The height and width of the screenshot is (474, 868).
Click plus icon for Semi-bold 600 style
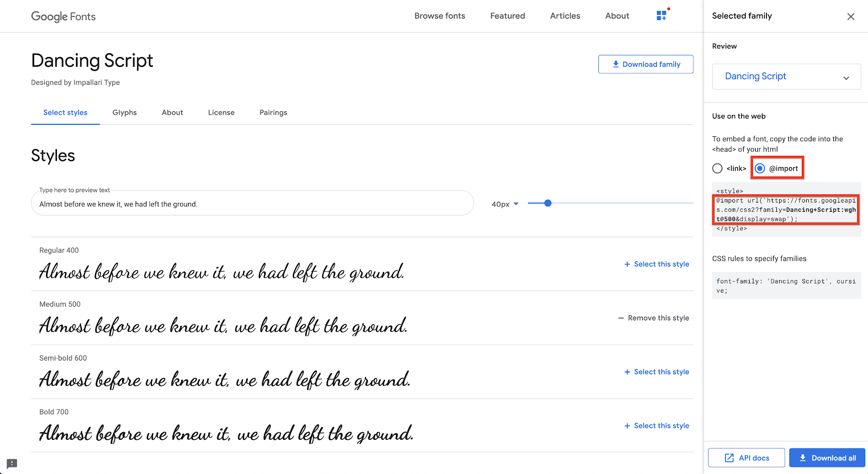pos(627,372)
